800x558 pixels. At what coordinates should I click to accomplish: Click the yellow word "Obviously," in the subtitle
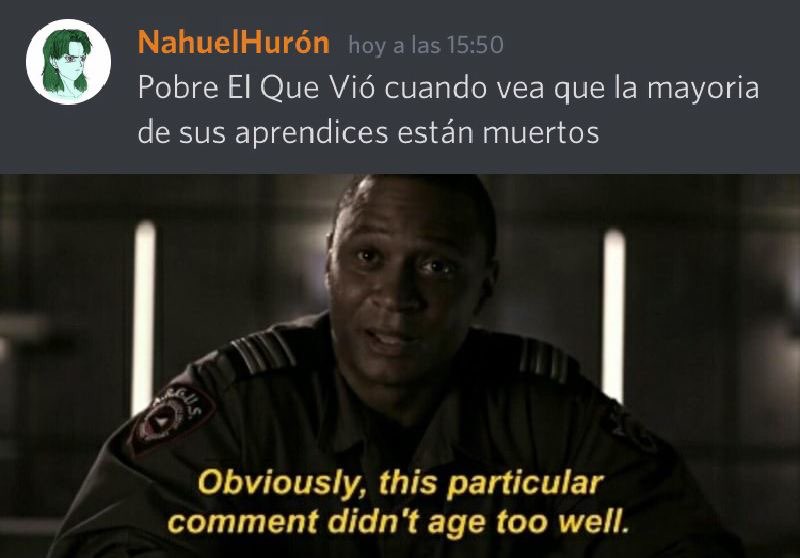(x=279, y=484)
